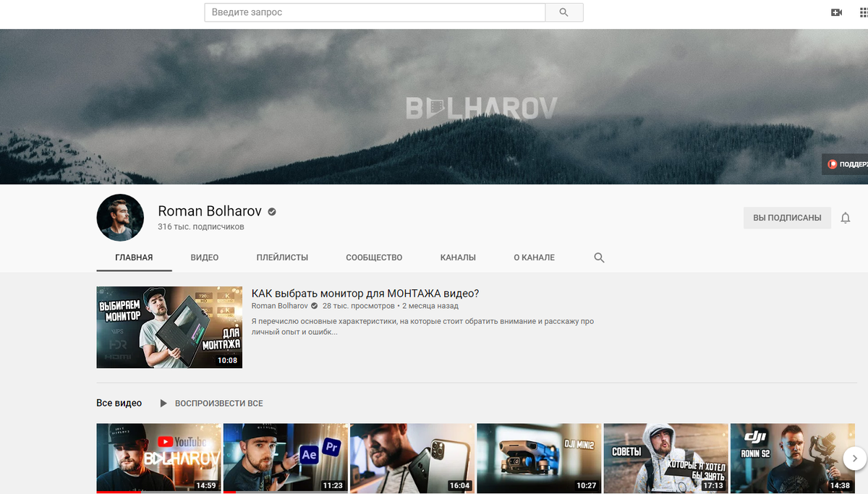This screenshot has width=868, height=494.
Task: Click the notification bell icon
Action: [x=846, y=218]
